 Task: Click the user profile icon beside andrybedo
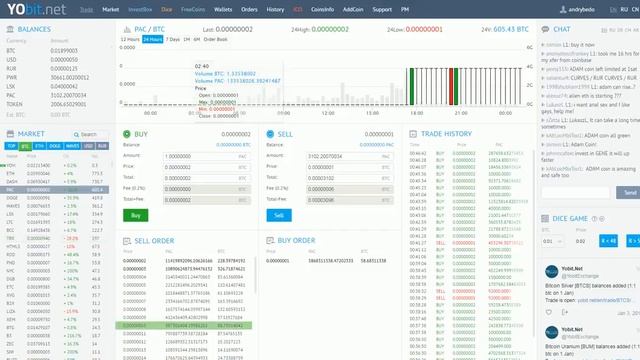563,9
